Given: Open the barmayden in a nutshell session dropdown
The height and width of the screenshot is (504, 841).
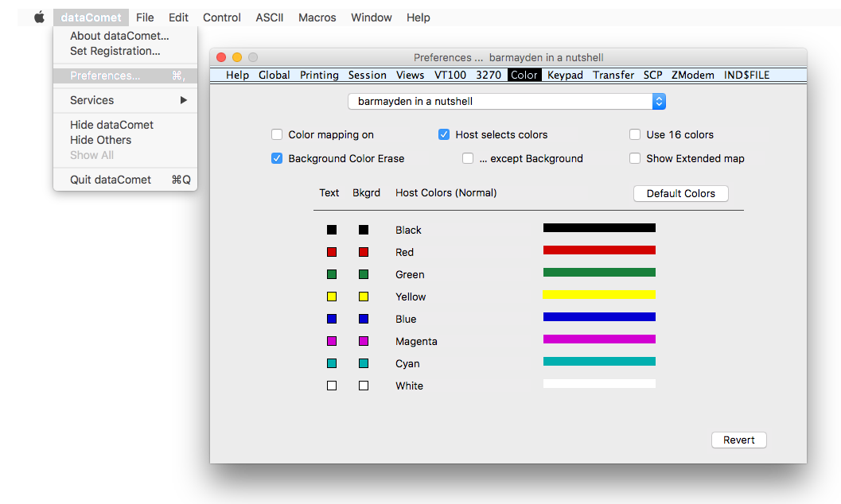Looking at the screenshot, I should 507,101.
